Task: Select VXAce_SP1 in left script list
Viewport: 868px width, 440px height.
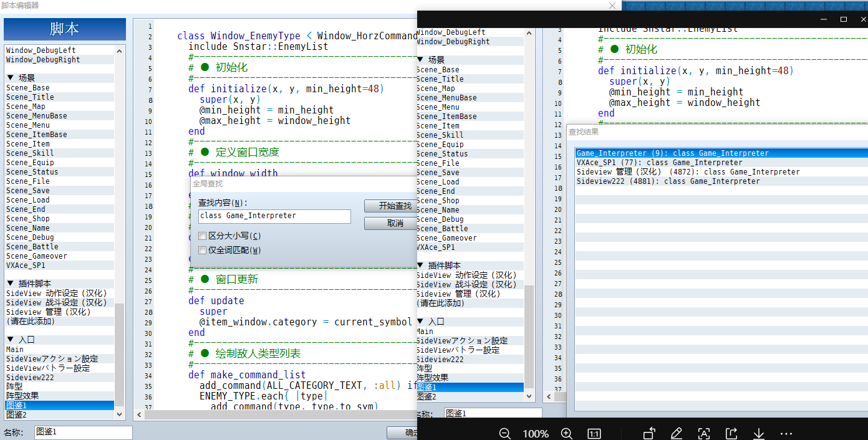Action: click(x=59, y=265)
